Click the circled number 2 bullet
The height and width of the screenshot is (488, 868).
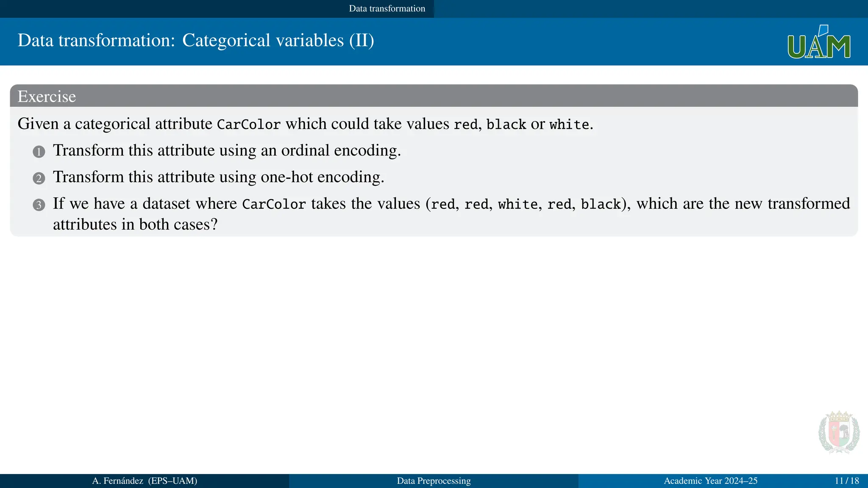point(39,178)
